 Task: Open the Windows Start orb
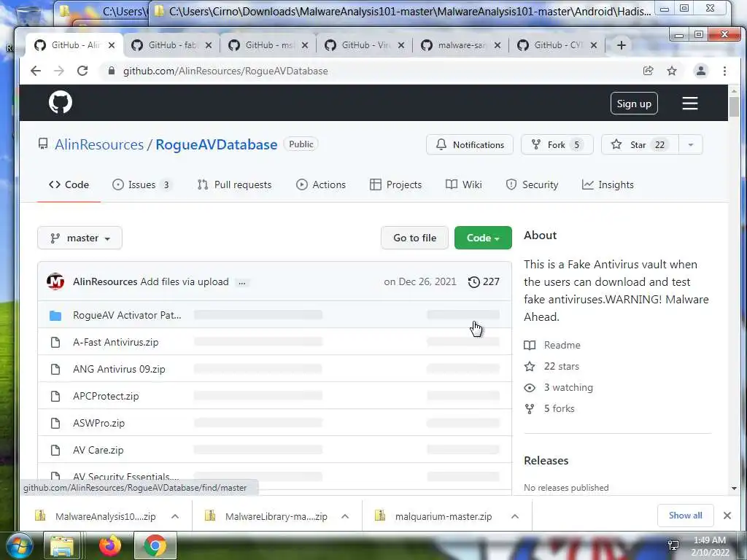tap(18, 545)
